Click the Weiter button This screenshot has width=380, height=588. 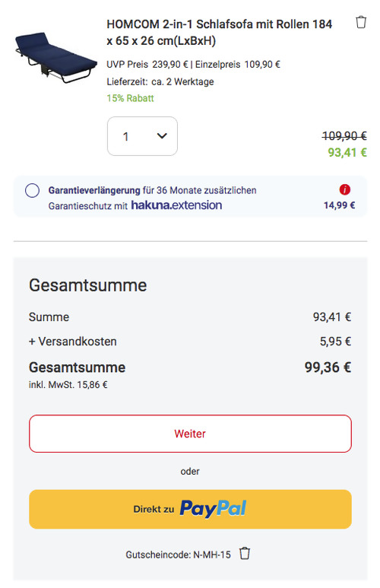pos(190,434)
